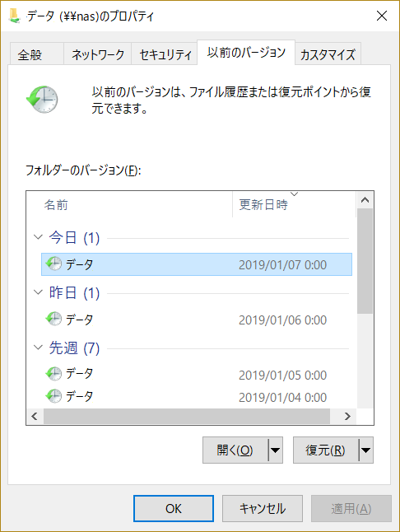Switch to the セキュリティ tab
Screen dimensions: 400x532
(x=165, y=54)
